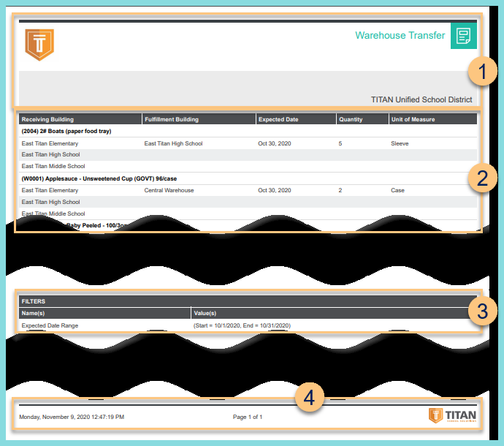Click the Quantity column header

(362, 119)
